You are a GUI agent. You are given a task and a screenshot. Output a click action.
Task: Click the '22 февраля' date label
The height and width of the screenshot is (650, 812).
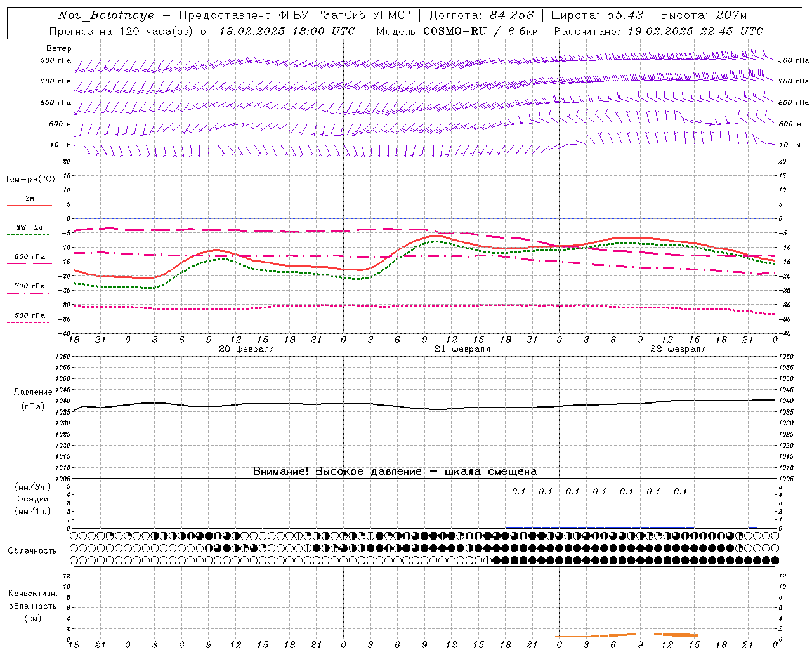coord(678,349)
